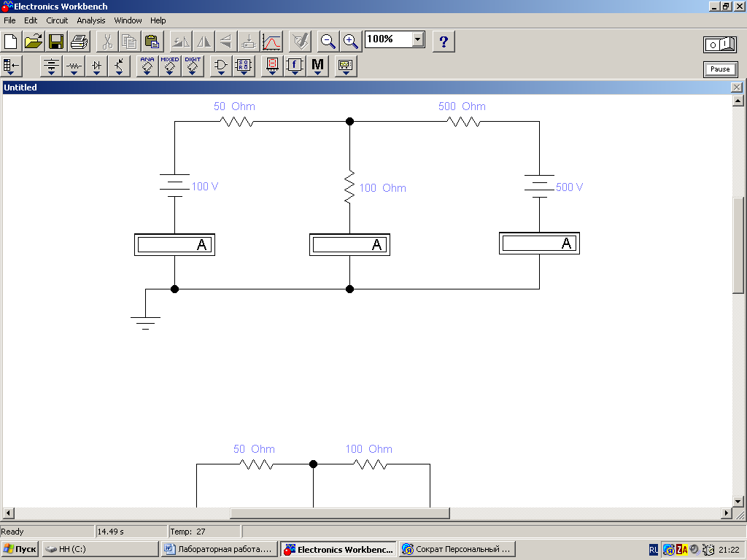This screenshot has width=747, height=560.
Task: Open component properties icon
Action: [300, 42]
